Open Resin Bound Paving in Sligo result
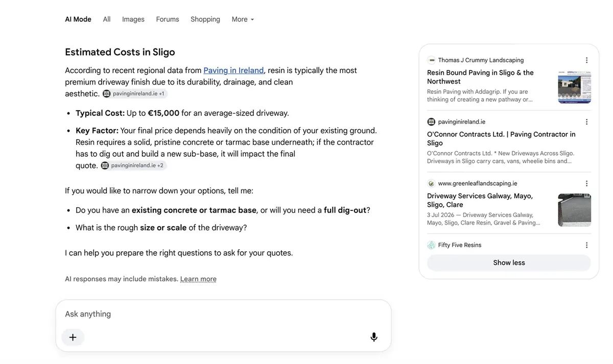This screenshot has width=613, height=364. click(480, 77)
